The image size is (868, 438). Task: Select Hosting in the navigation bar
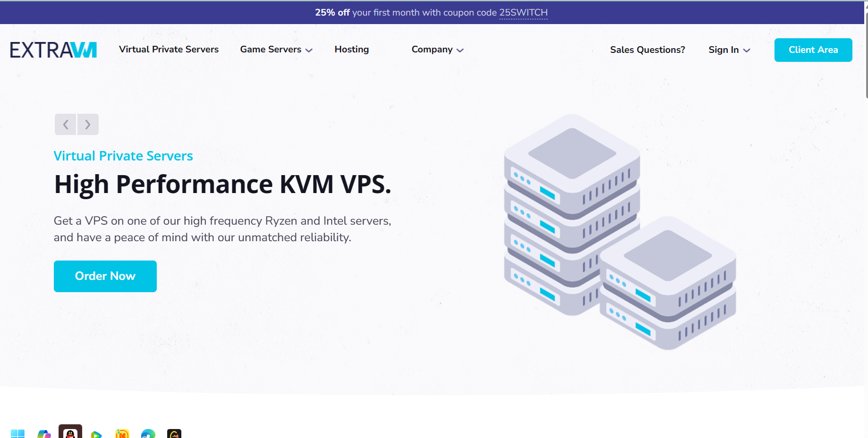[351, 50]
